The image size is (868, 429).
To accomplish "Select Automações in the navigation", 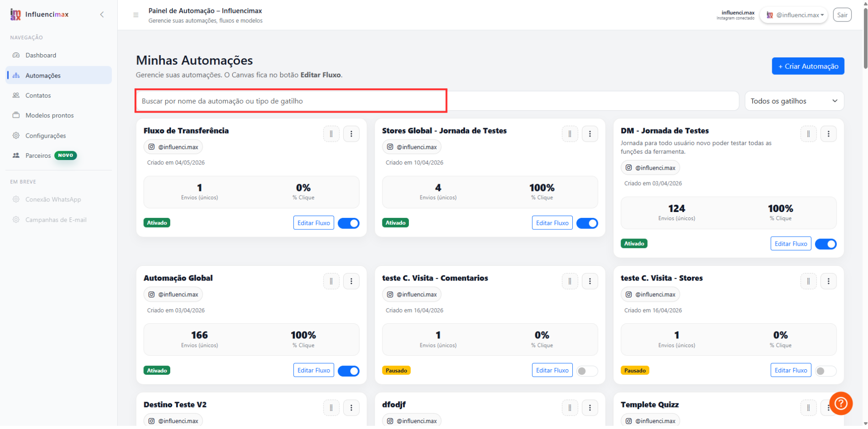I will tap(58, 76).
